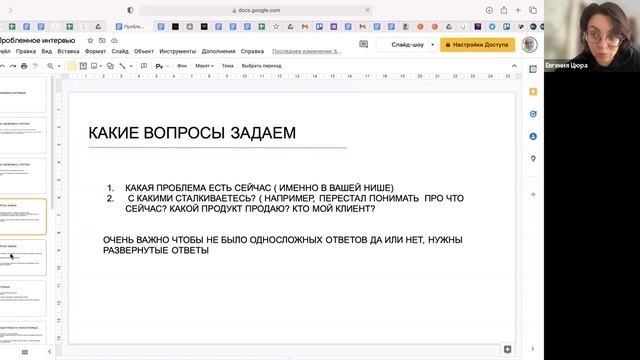Open the Calendar side panel icon
The width and height of the screenshot is (640, 360).
tap(533, 69)
